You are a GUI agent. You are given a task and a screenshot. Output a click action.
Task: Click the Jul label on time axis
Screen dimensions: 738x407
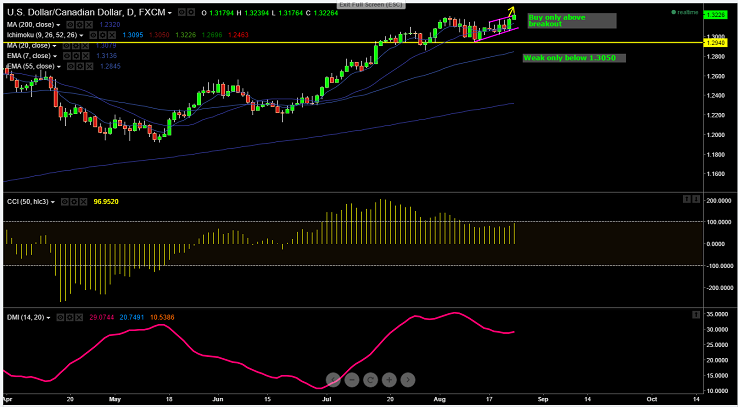(x=326, y=397)
